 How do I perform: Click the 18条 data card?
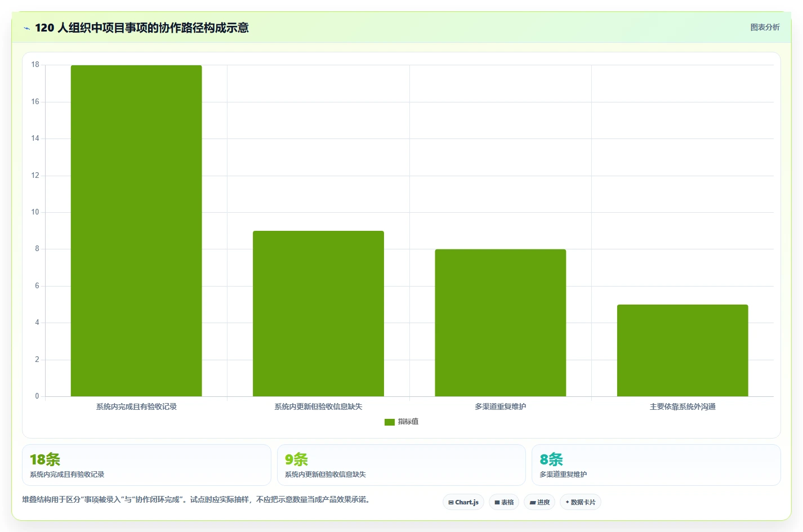point(146,465)
